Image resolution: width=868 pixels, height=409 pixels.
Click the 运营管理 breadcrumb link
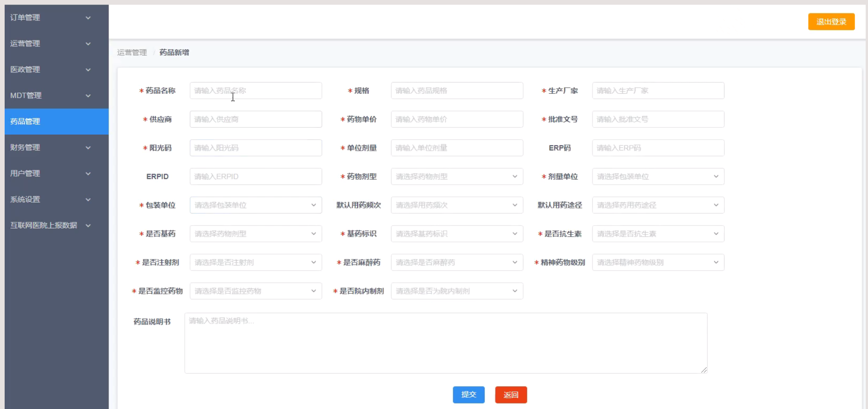132,52
